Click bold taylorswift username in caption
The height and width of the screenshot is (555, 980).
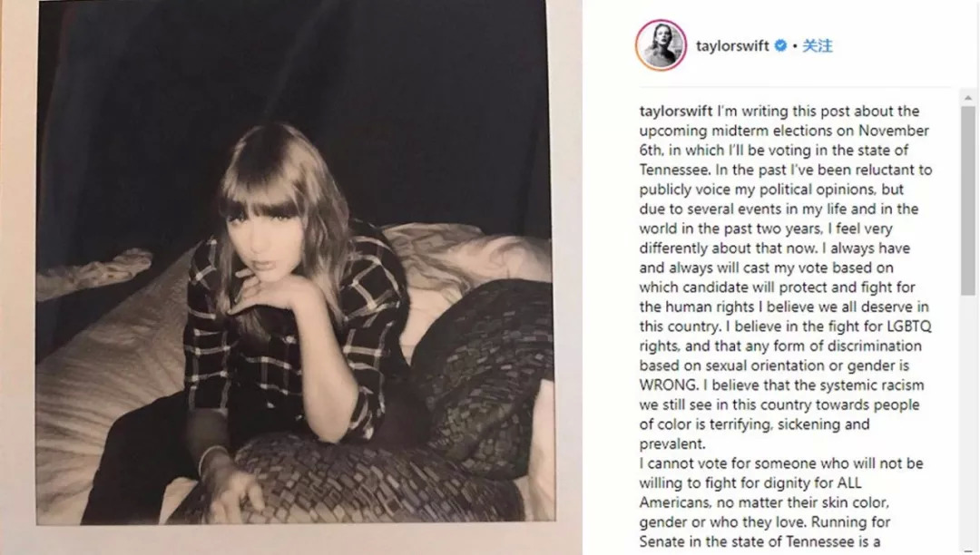pos(676,112)
